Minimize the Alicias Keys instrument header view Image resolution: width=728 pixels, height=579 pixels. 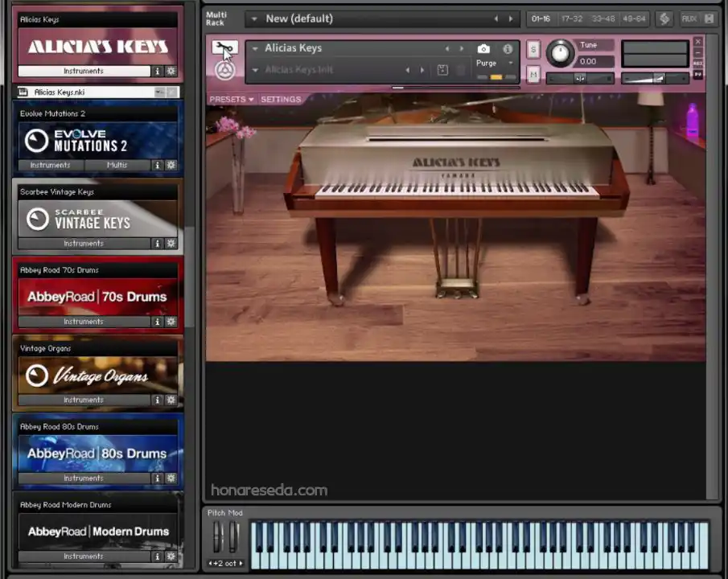(697, 53)
